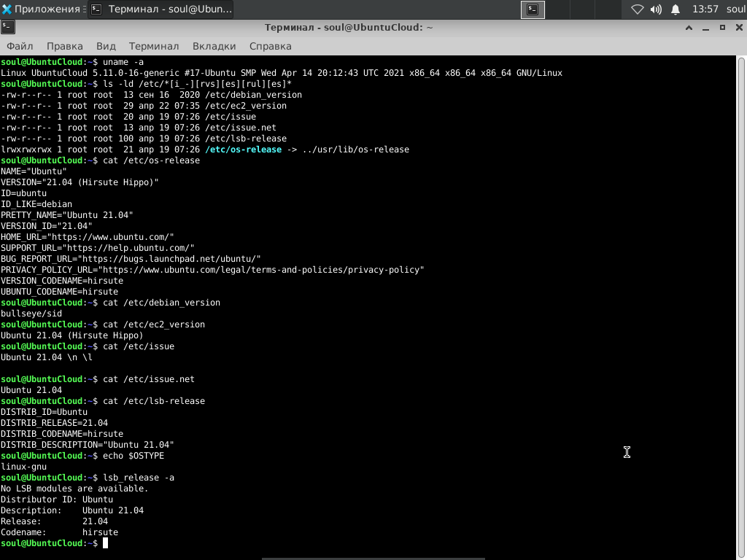747x560 pixels.
Task: Open the terminal window menu icon in title bar
Action: tap(8, 28)
